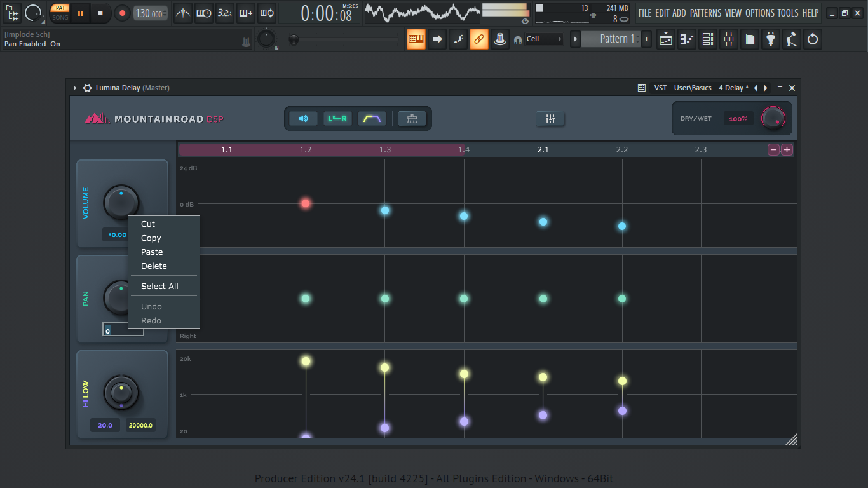
Task: Click the undo history circular arrow icon
Action: tap(812, 39)
